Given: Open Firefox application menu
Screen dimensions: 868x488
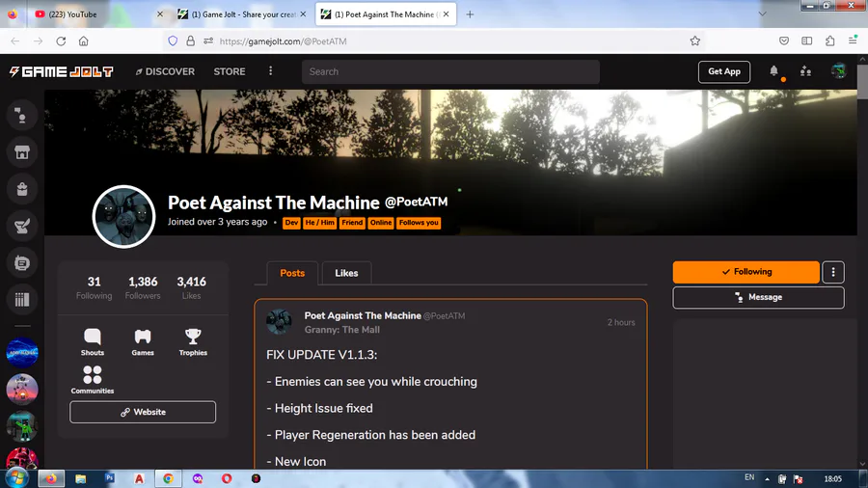Looking at the screenshot, I should [x=853, y=41].
